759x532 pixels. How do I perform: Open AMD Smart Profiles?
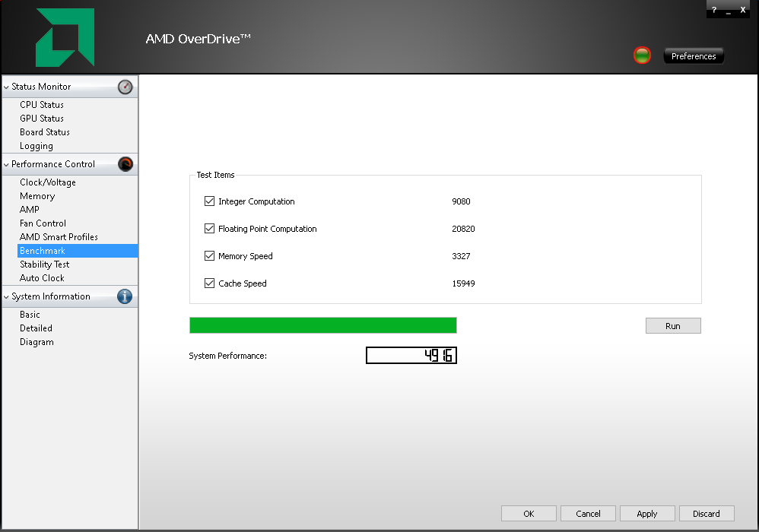[59, 237]
